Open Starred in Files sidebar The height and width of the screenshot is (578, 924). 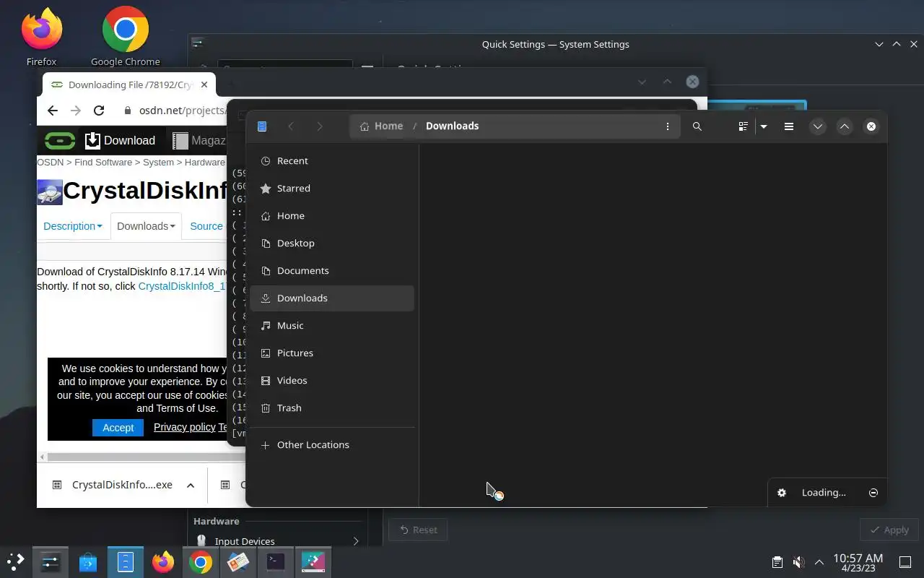[332, 189]
